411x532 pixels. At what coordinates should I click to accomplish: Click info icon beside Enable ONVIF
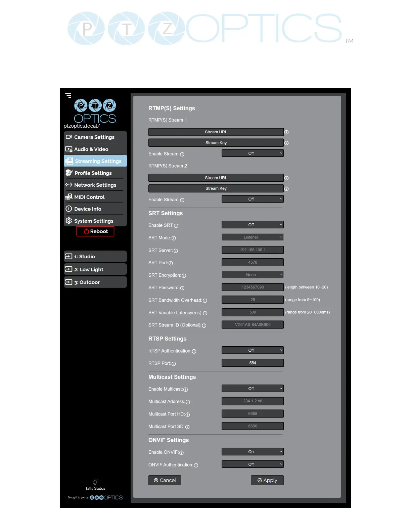click(x=182, y=453)
